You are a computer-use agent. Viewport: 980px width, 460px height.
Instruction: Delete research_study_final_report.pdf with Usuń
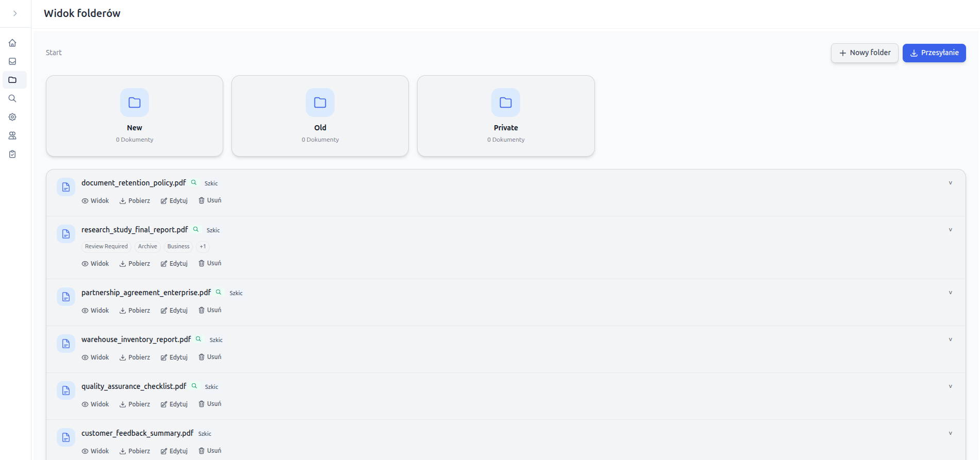tap(210, 263)
